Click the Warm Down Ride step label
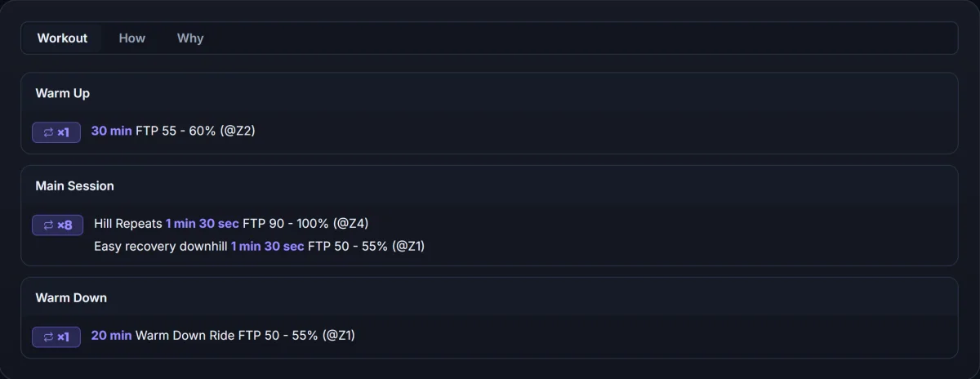The height and width of the screenshot is (379, 980). pos(185,336)
